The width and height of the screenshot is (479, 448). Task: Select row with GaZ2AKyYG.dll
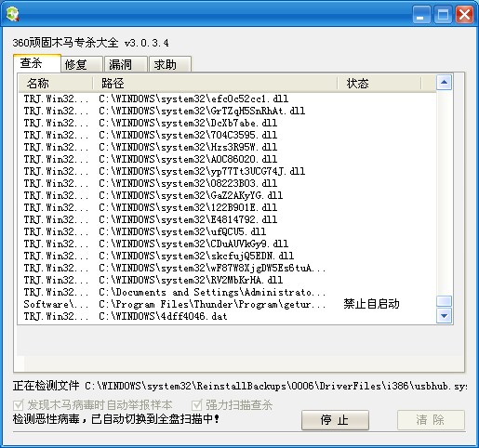point(227,195)
